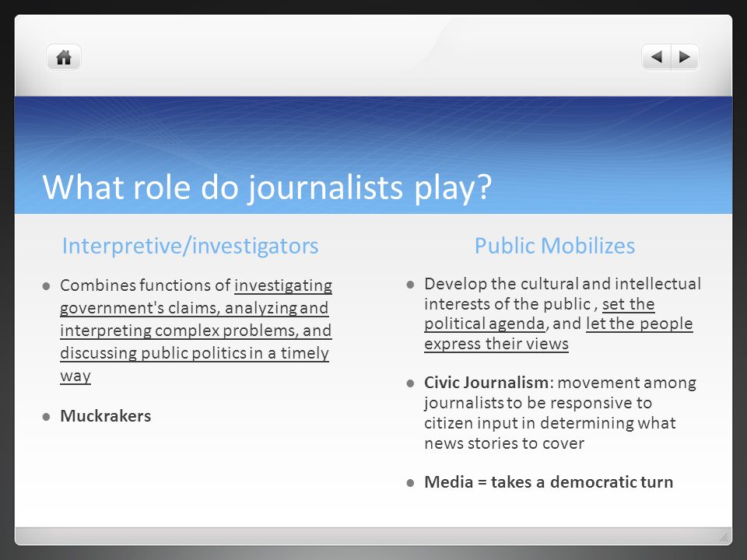Click the 'Muckrakers' bullet text

105,415
